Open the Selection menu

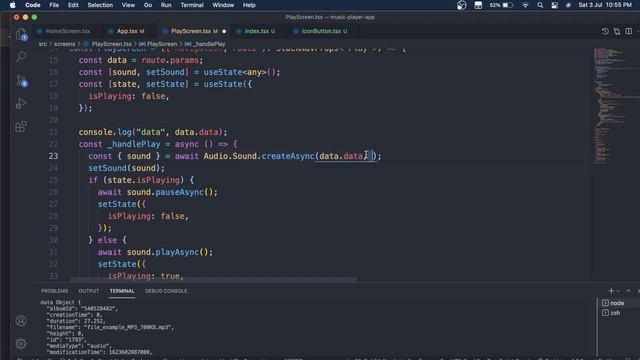point(100,5)
